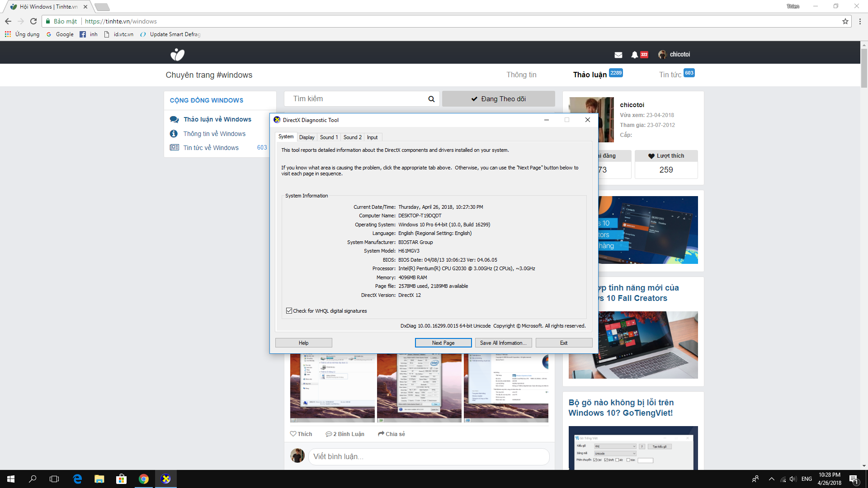Click the Viết bình luận comment field

(x=429, y=456)
